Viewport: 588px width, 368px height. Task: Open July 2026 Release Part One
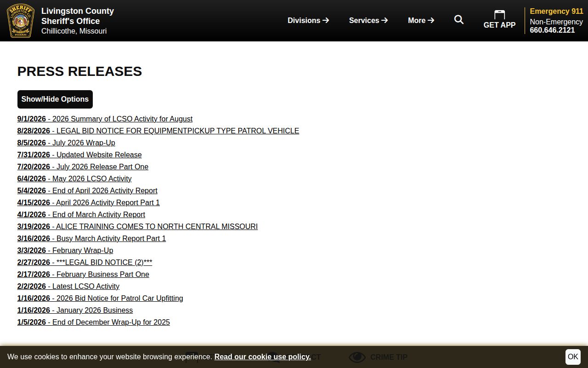pyautogui.click(x=83, y=167)
